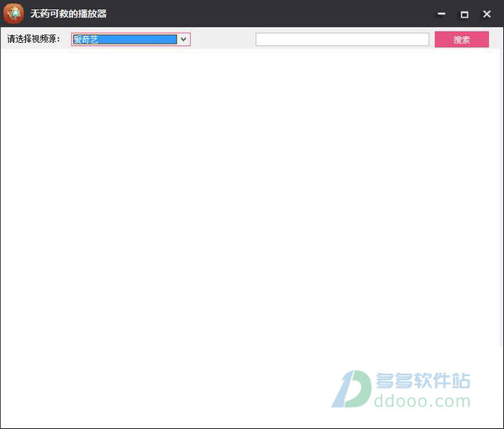The height and width of the screenshot is (429, 504).
Task: Click the 请选择视频源 label
Action: pyautogui.click(x=34, y=39)
